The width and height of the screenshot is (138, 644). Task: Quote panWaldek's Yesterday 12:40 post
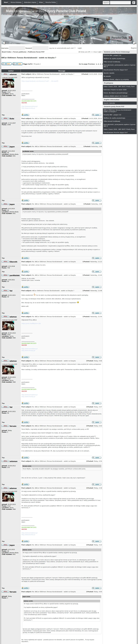(97, 287)
